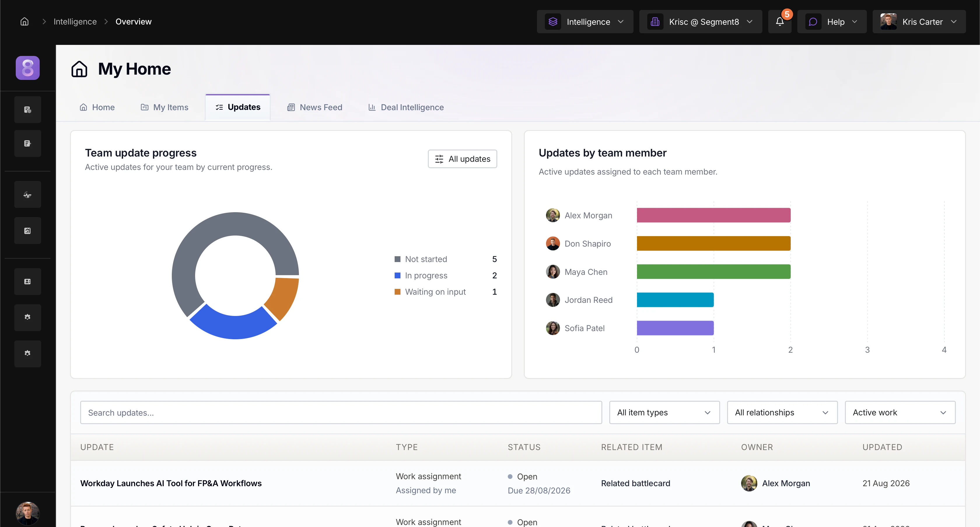Switch to the Home tab
Screen dimensions: 980x527
97,107
